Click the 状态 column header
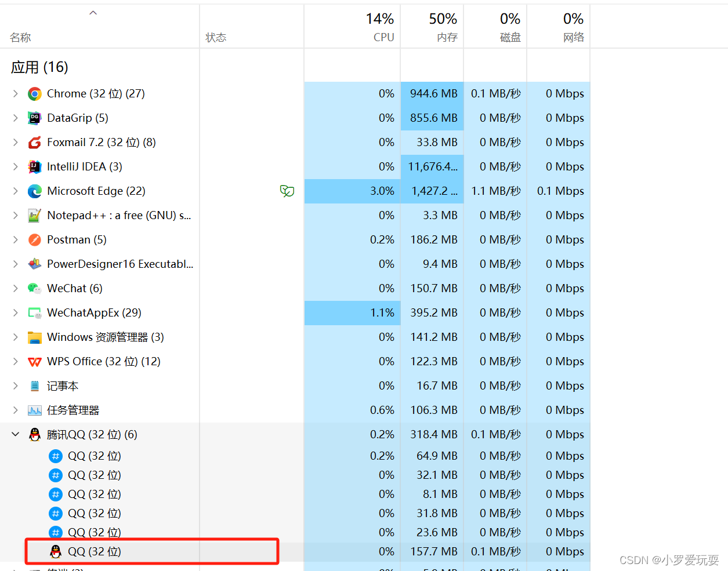Screen dimensions: 728x571 (x=216, y=38)
